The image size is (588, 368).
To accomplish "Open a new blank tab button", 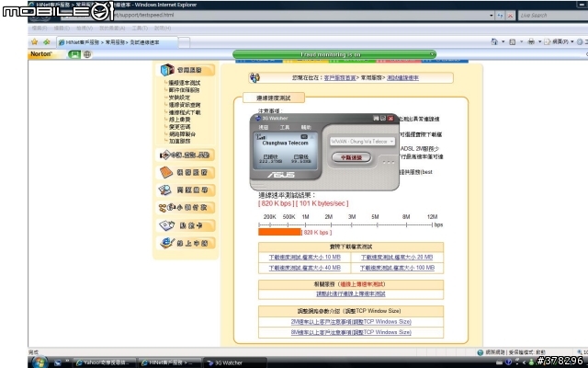I will click(x=184, y=42).
